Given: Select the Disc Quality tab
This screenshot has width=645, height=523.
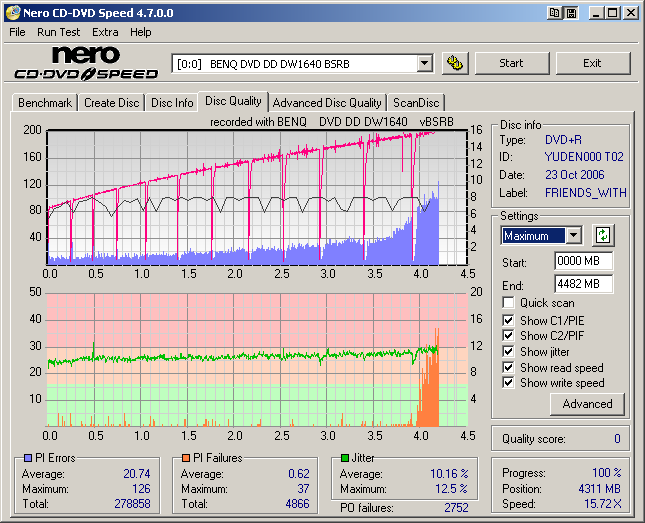Looking at the screenshot, I should (x=233, y=101).
